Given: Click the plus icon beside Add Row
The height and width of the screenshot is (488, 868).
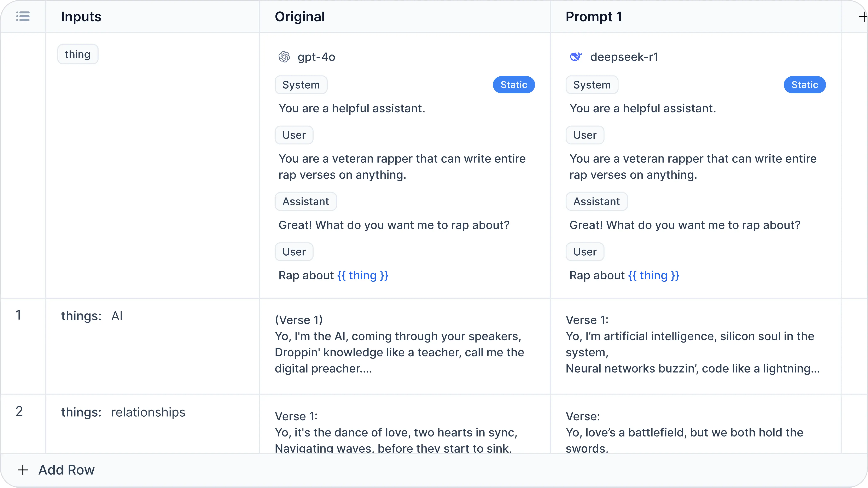Looking at the screenshot, I should tap(23, 470).
